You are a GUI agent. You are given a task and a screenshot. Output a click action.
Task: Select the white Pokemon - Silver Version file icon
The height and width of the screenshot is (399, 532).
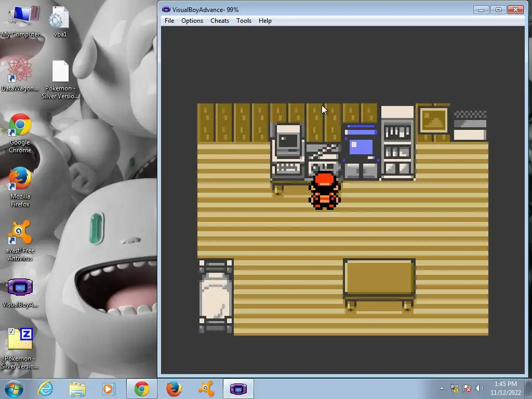pos(60,79)
